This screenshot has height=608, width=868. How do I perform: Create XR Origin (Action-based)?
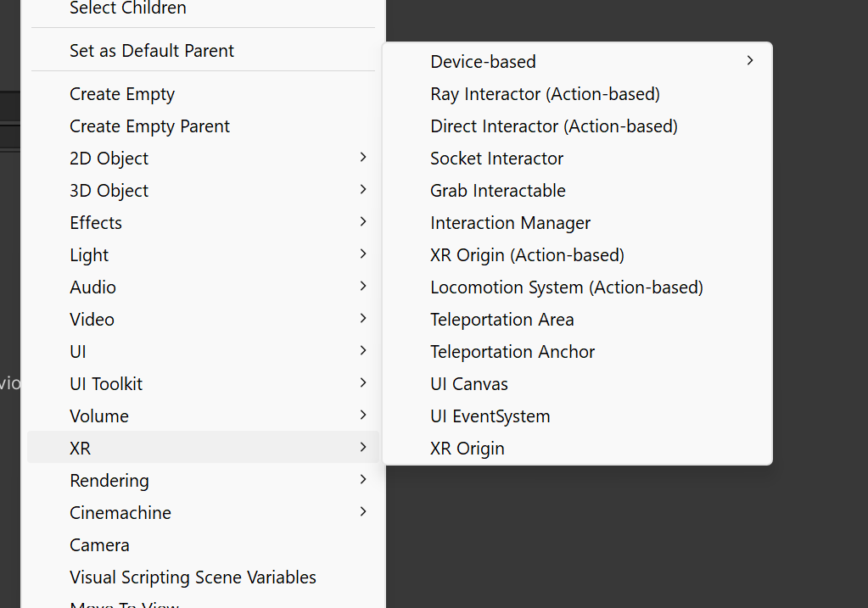point(527,255)
